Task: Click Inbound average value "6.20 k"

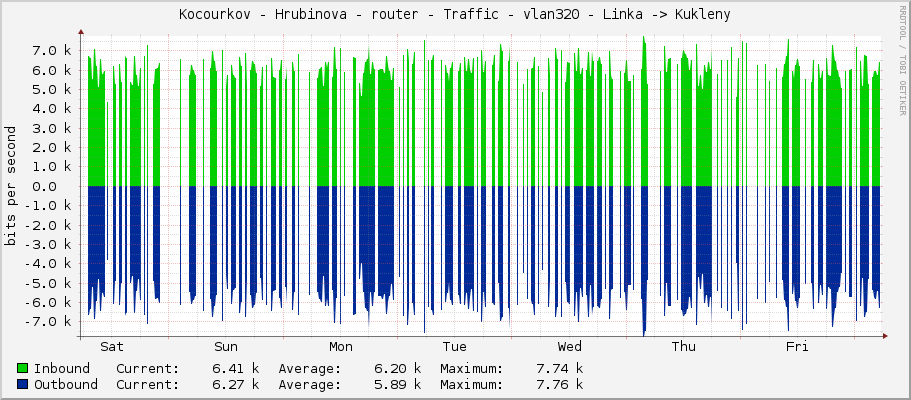Action: [x=397, y=368]
